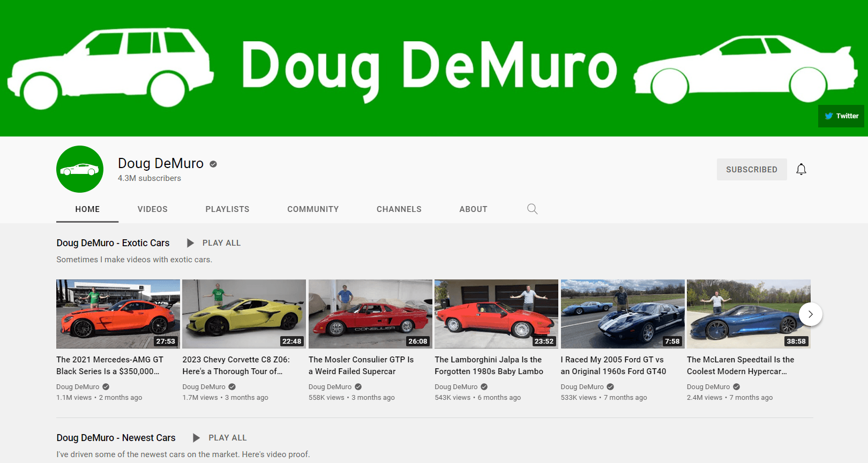This screenshot has width=868, height=463.
Task: Click Doug DeMuro channel name under Mercedes video
Action: tap(78, 387)
